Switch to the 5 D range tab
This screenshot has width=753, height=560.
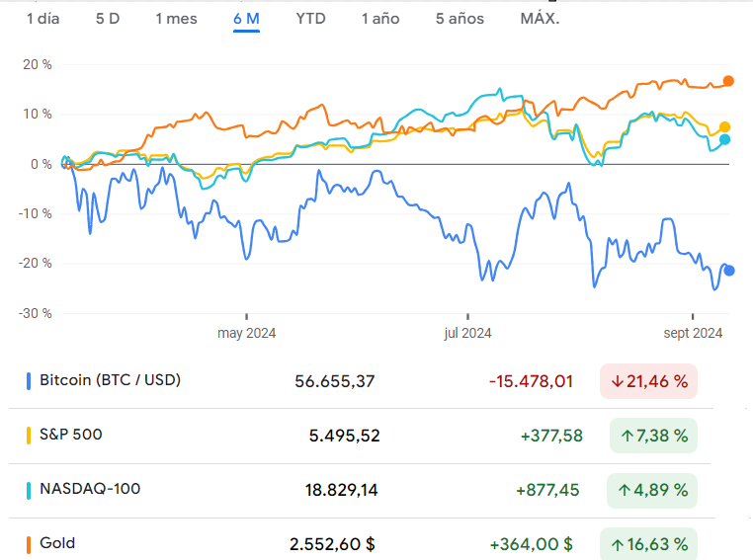(108, 19)
